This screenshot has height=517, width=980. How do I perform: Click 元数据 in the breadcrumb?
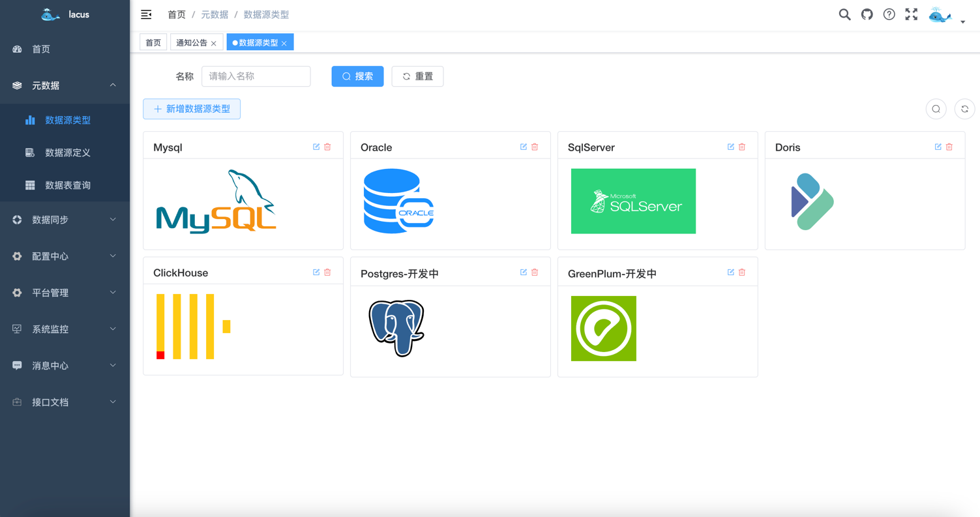pos(215,14)
